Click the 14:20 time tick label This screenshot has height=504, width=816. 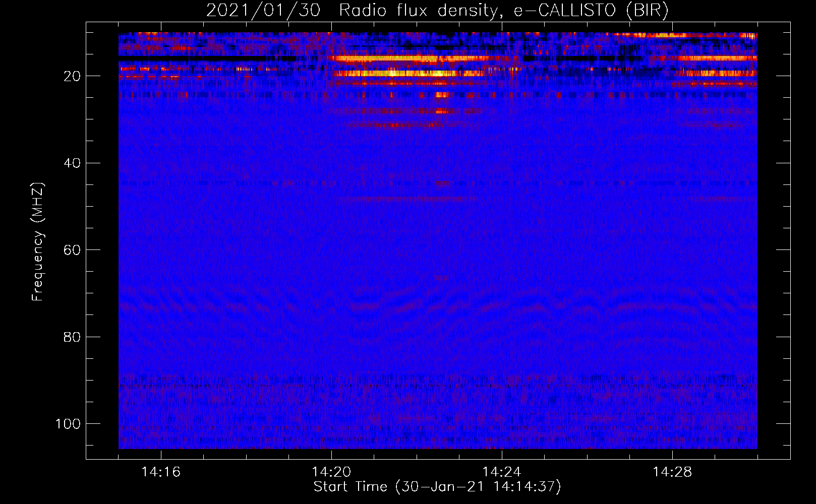tap(331, 472)
